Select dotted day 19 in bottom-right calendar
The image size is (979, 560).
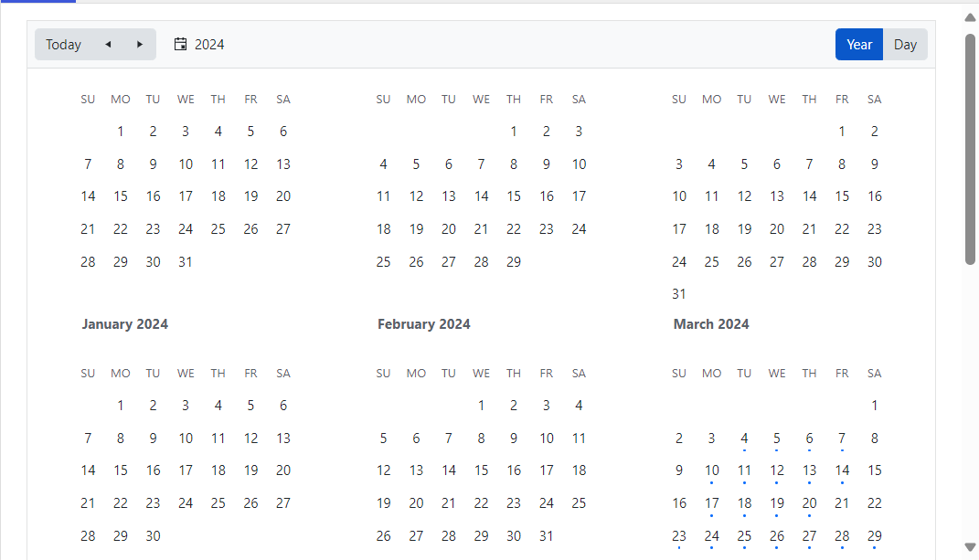[777, 503]
